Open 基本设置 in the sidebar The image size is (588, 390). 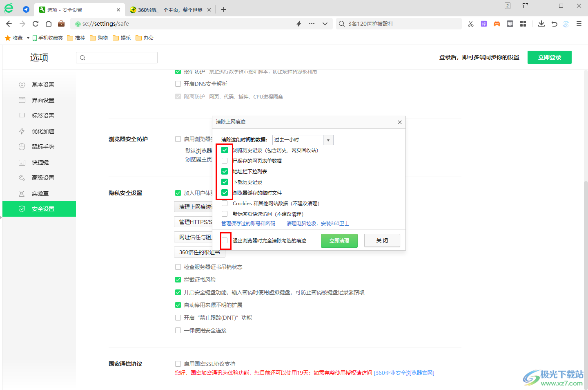pos(39,85)
